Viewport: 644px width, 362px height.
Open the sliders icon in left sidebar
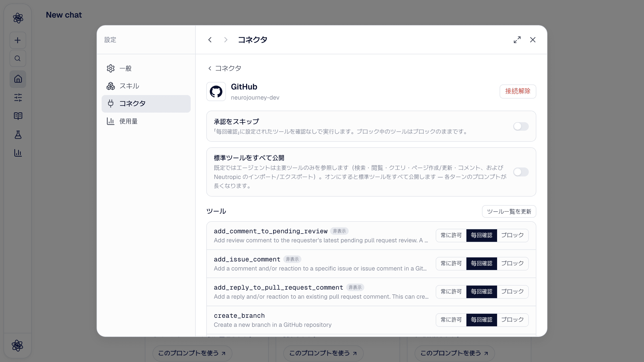point(18,98)
